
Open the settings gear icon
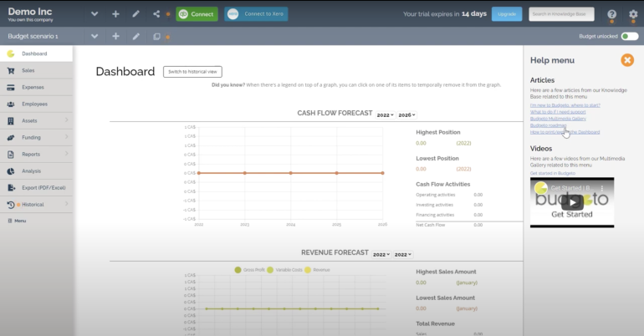coord(632,14)
